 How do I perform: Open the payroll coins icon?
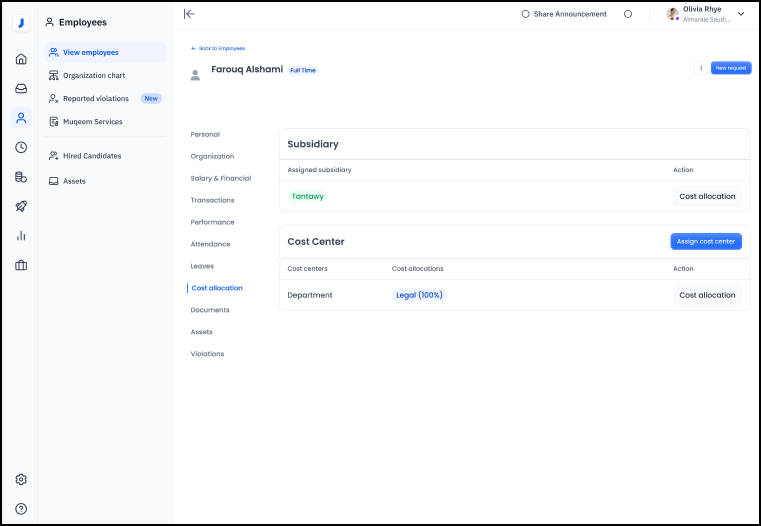(21, 177)
